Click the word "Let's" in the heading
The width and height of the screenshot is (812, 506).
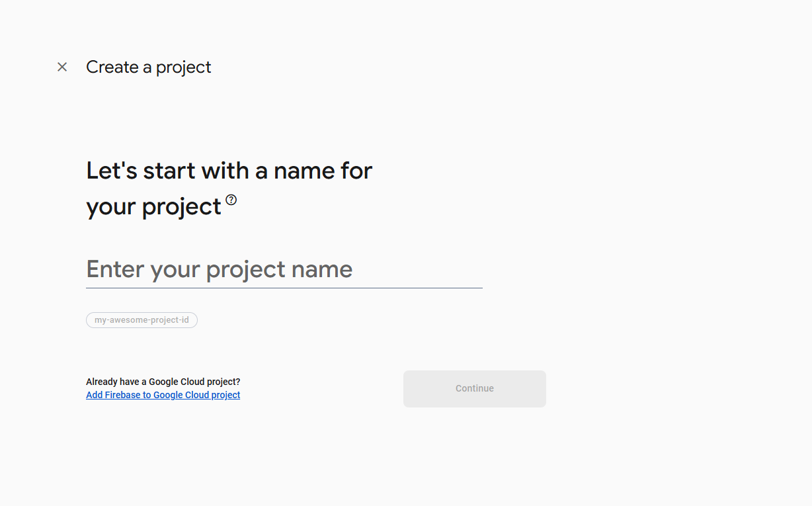(112, 171)
